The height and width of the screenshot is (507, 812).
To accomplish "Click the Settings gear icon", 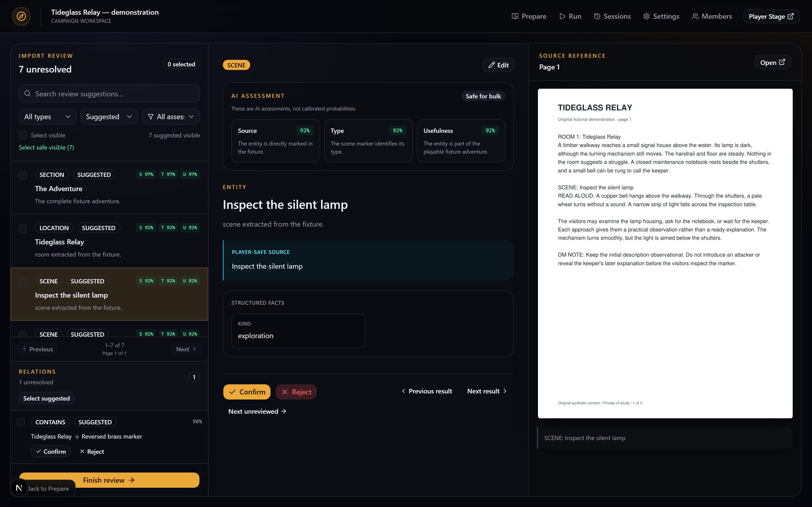I will pyautogui.click(x=647, y=16).
